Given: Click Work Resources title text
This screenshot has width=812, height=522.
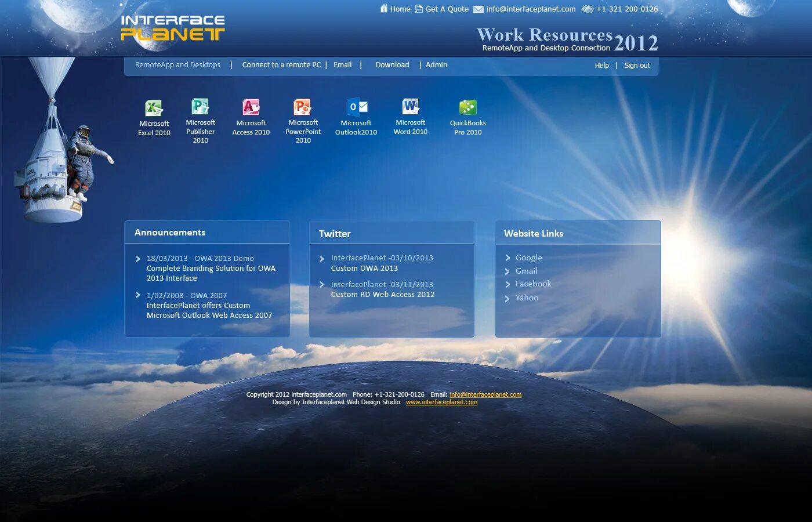Looking at the screenshot, I should pos(545,35).
